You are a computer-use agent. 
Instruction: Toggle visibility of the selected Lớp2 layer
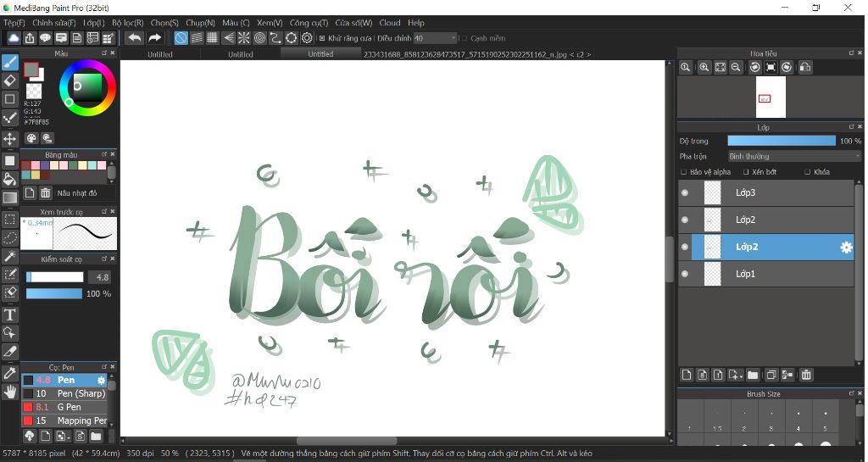[685, 247]
